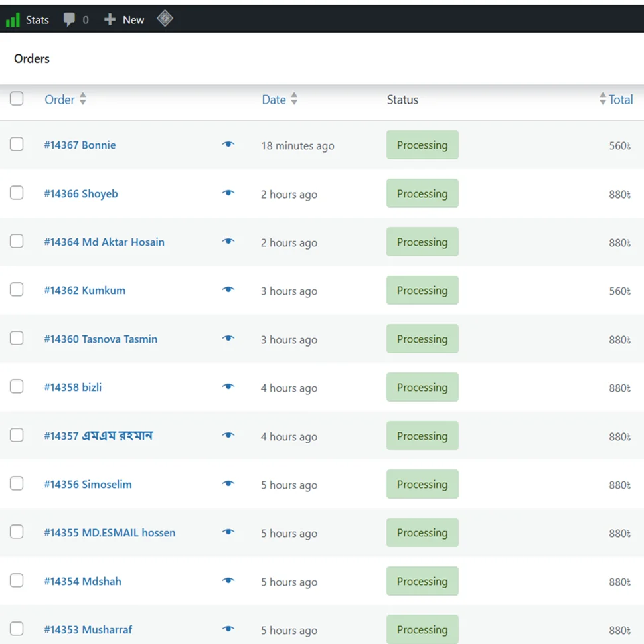Open order link #14353 Musharraf
Viewport: 644px width, 644px height.
coord(88,629)
